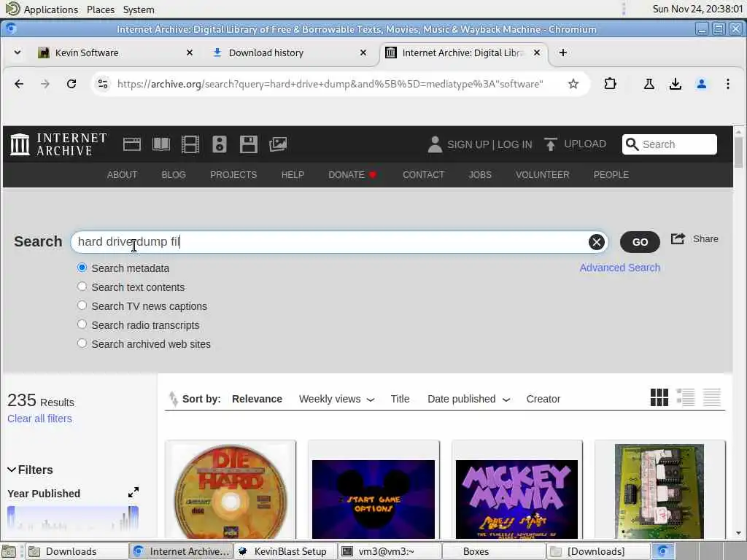Open the Start Game Options thumbnail
The height and width of the screenshot is (560, 747).
pos(373,499)
